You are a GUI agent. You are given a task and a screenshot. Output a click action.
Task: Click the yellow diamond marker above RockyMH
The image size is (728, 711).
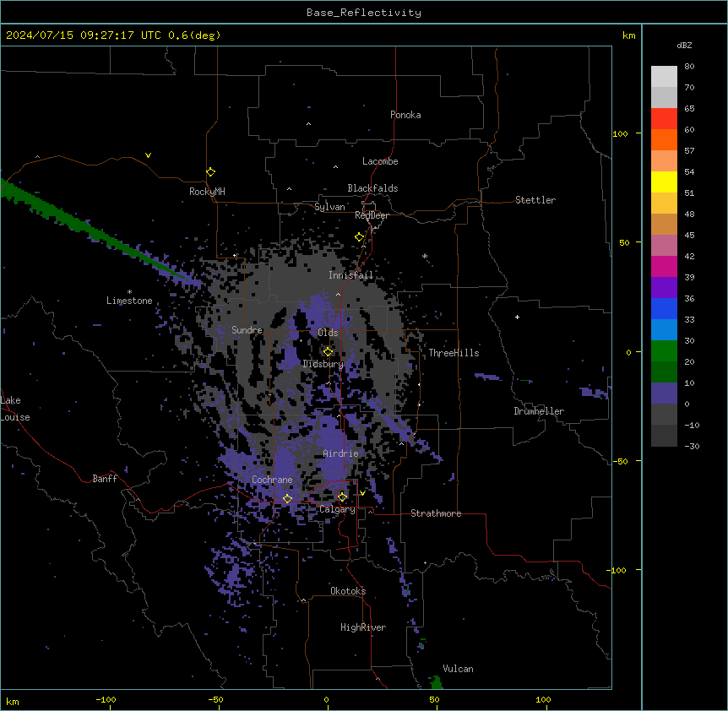210,171
